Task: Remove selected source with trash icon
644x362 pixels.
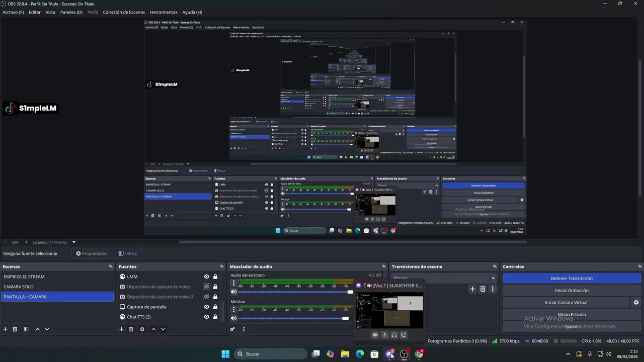Action: click(x=131, y=329)
